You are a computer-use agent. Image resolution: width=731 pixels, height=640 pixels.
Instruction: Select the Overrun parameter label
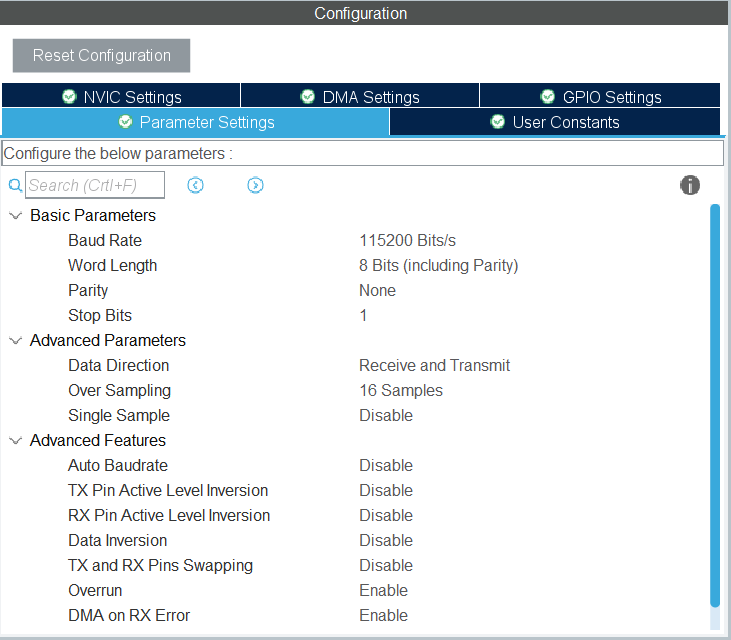pos(95,591)
